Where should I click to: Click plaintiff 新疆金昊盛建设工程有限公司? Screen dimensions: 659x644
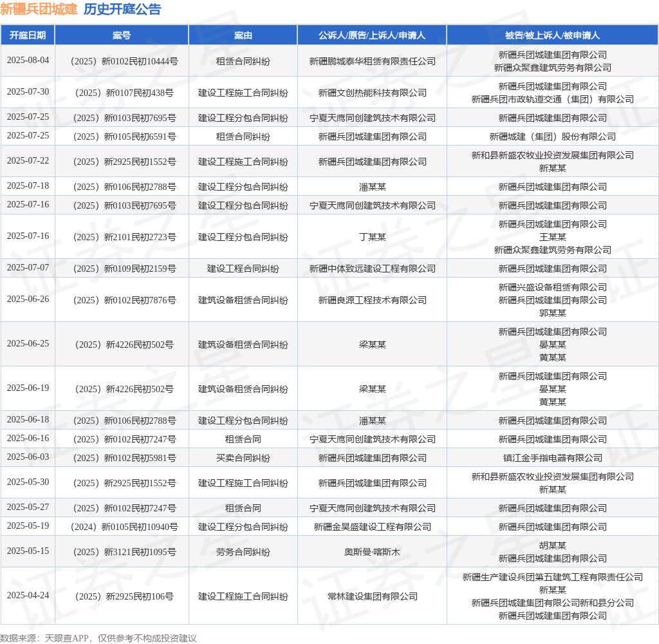(373, 527)
